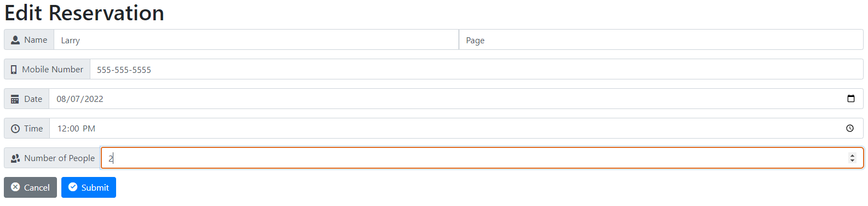Click the people icon beside Number of People
The height and width of the screenshot is (206, 868).
15,158
